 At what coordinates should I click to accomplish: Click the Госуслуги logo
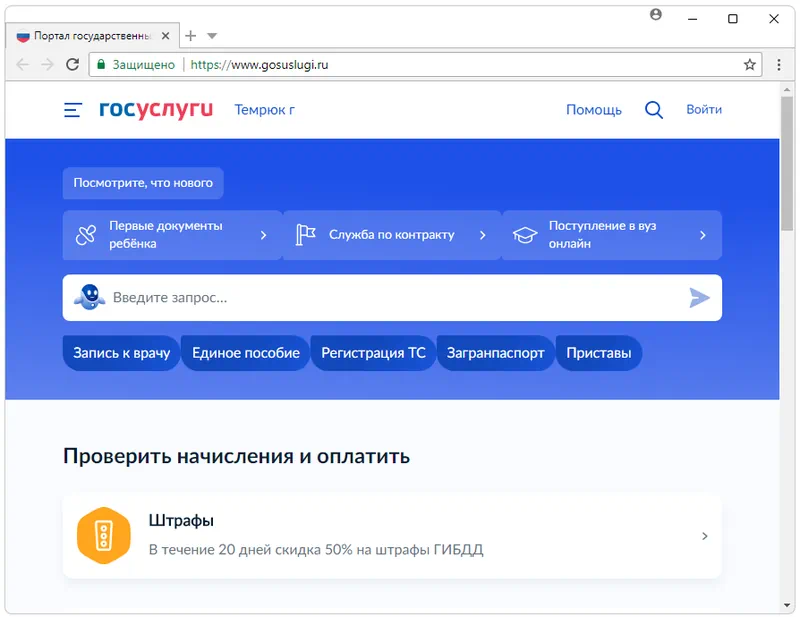point(156,109)
